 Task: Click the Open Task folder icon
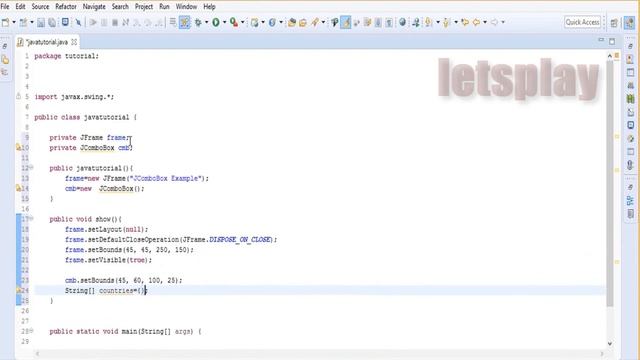[302, 22]
